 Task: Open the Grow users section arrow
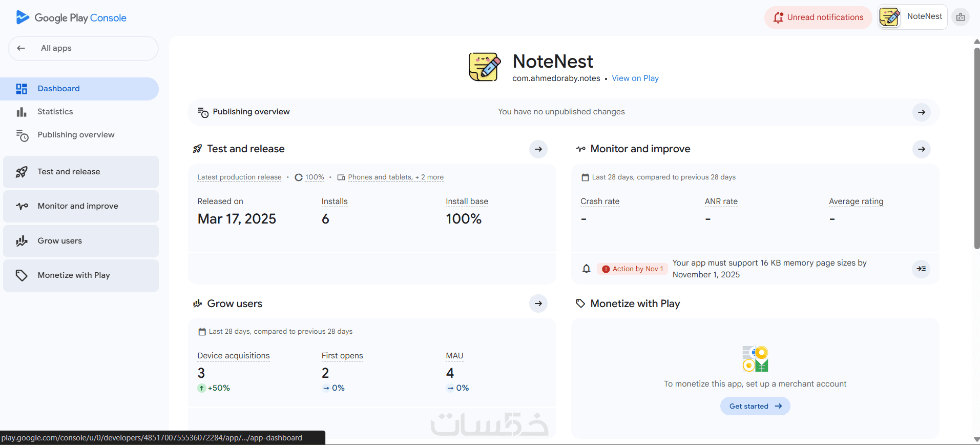[538, 304]
